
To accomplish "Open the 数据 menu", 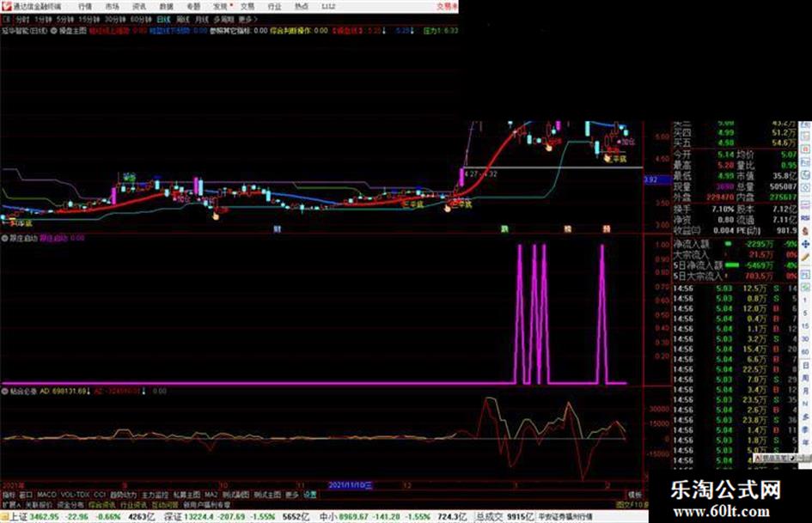I will pyautogui.click(x=166, y=6).
